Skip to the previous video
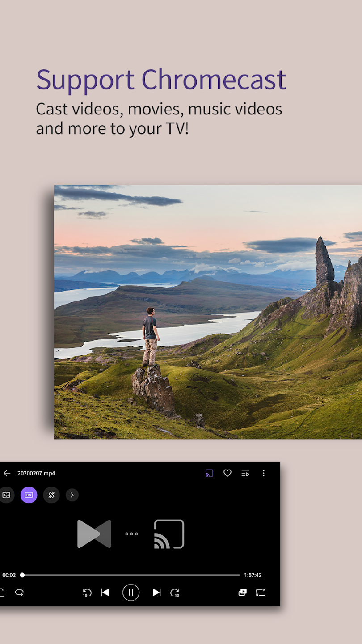362x644 pixels. click(105, 593)
